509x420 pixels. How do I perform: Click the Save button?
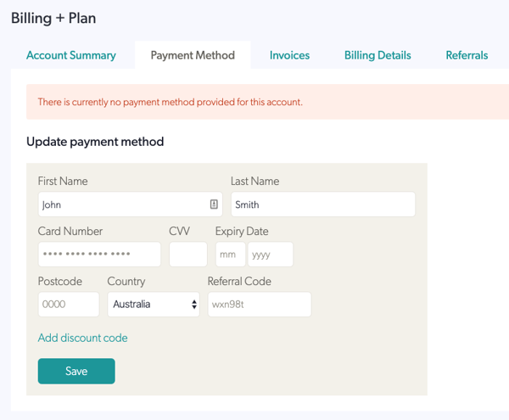tap(76, 371)
